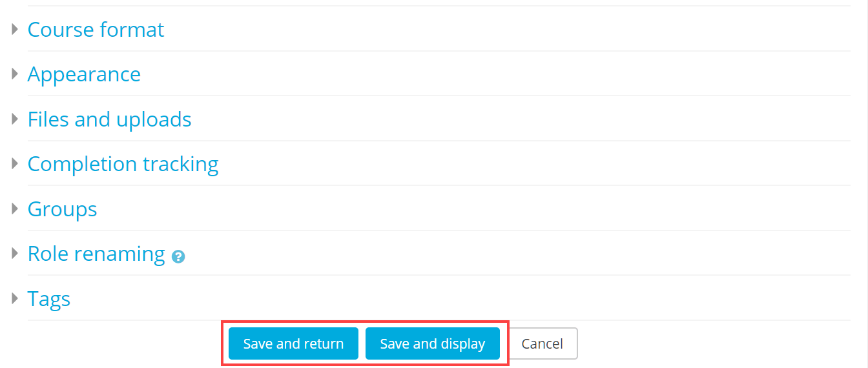Open the Course format section heading
Viewport: 868px width, 368px height.
pos(96,30)
